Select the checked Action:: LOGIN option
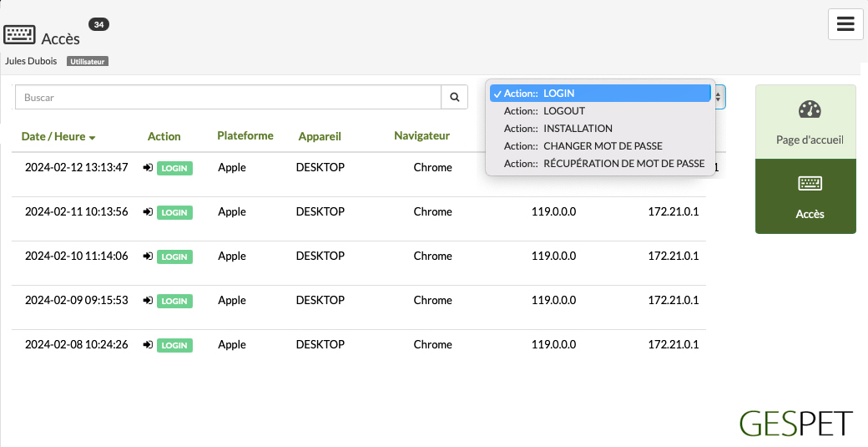Viewport: 868px width, 447px height. [x=600, y=93]
